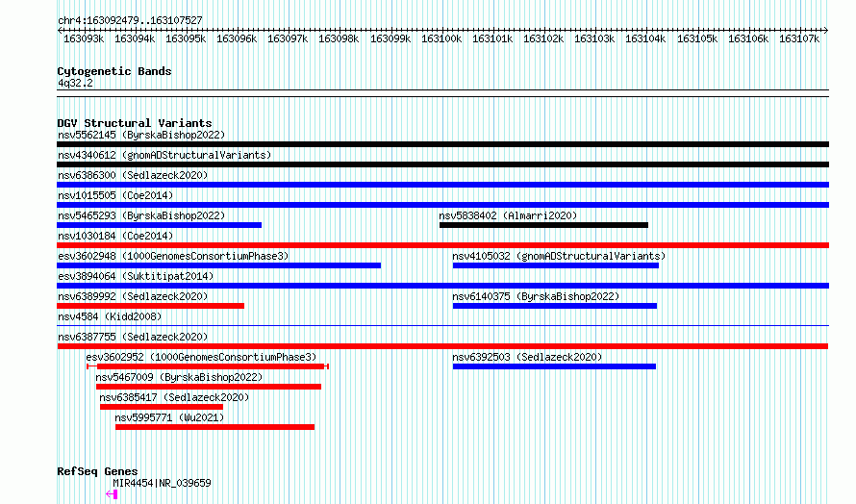
Task: Click the nsv6140375 (ByrskaBishop2022) blue bar
Action: click(x=555, y=306)
